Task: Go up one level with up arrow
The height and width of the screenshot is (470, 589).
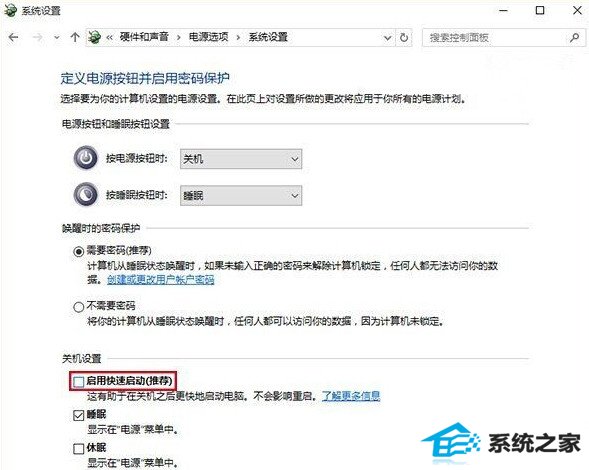Action: coord(75,37)
